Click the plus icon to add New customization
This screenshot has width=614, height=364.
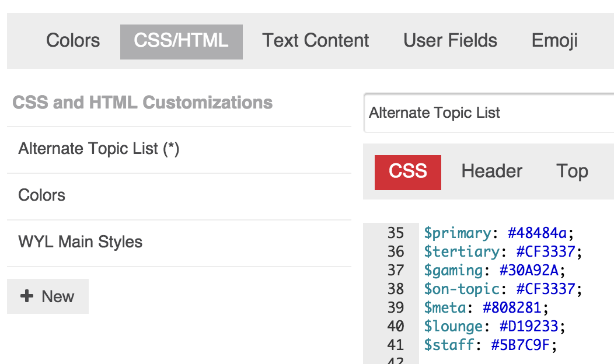[x=27, y=296]
